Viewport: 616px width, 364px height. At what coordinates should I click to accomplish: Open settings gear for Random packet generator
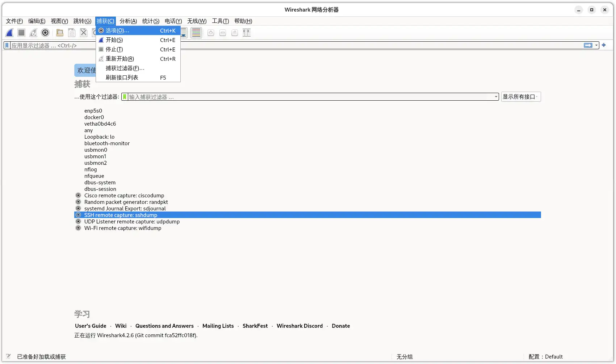point(78,202)
